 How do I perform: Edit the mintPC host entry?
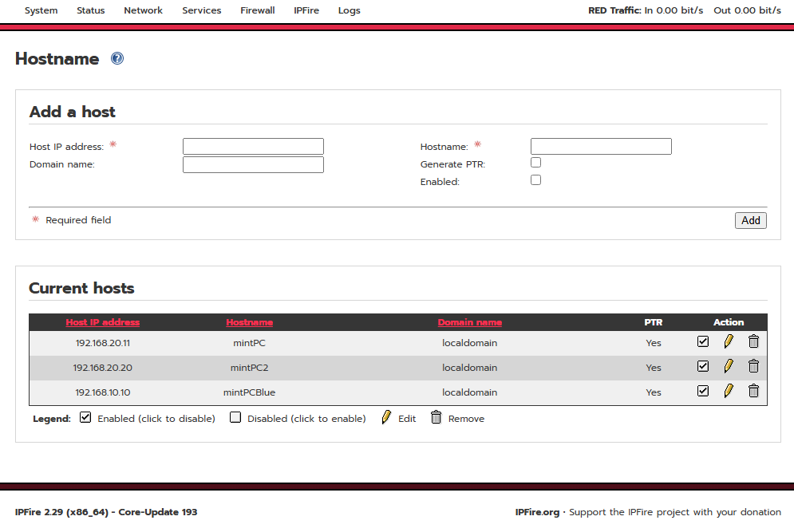(729, 341)
